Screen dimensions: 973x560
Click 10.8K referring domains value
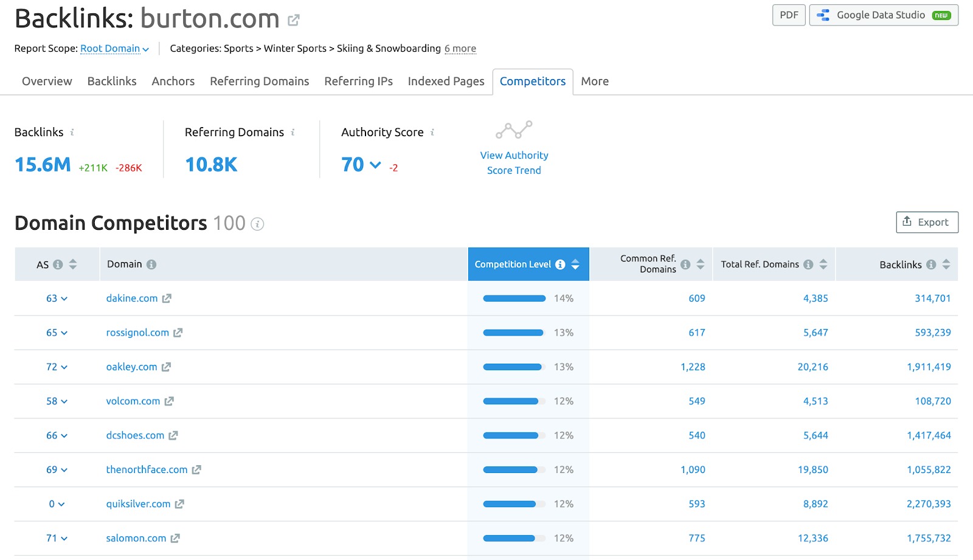pos(211,165)
